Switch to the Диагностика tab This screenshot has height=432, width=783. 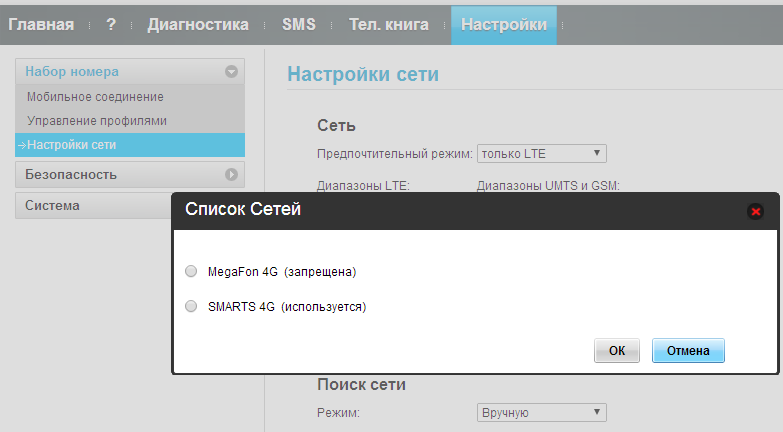pyautogui.click(x=198, y=24)
